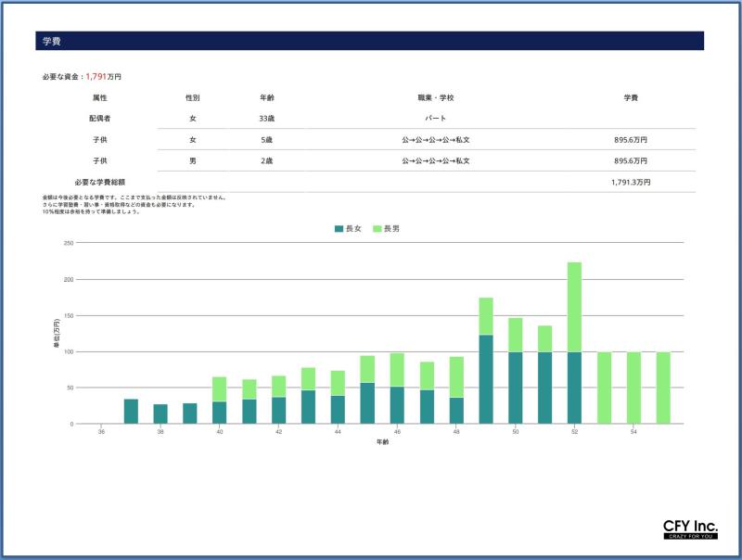Select the 学費 column header in the table

(x=630, y=97)
